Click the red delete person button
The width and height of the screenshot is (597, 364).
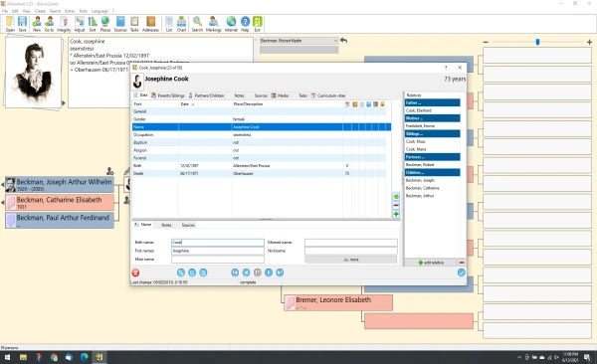pyautogui.click(x=135, y=273)
